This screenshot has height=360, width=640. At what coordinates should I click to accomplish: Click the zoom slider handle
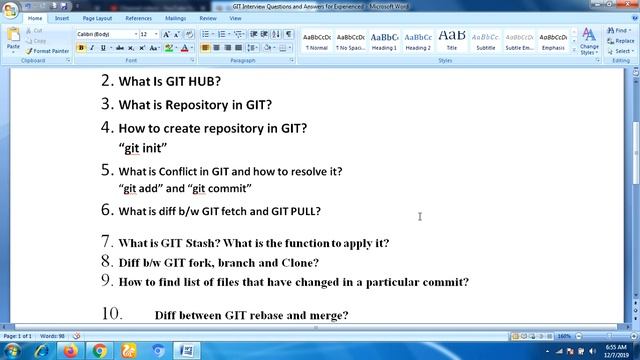609,336
